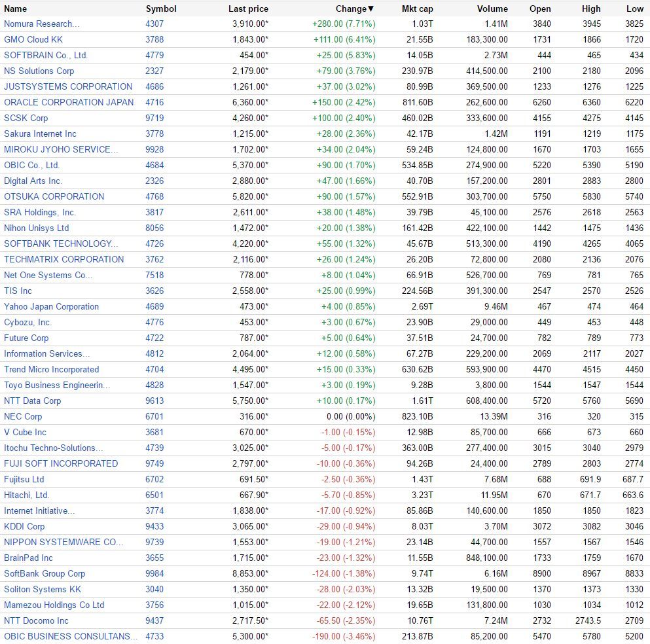Image resolution: width=650 pixels, height=644 pixels.
Task: Click symbol 3788 link
Action: pos(154,40)
